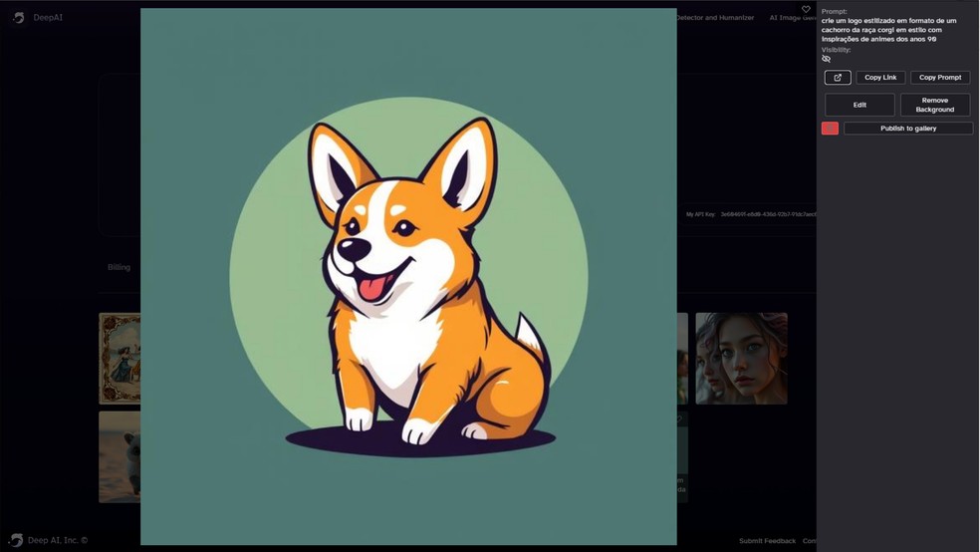
Task: Click the corgi logo image preview
Action: pos(408,276)
